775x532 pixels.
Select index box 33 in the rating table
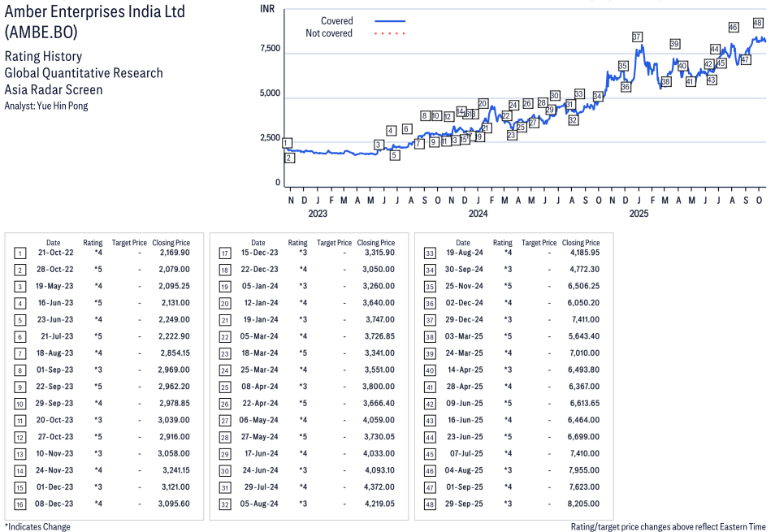click(430, 253)
